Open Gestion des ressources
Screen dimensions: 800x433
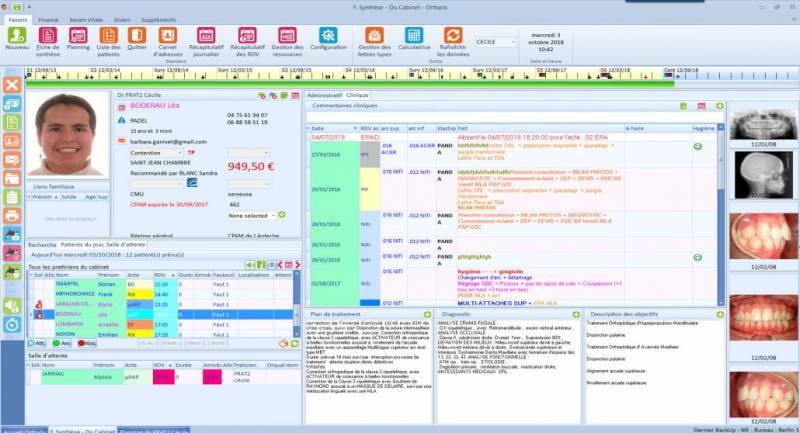click(287, 41)
